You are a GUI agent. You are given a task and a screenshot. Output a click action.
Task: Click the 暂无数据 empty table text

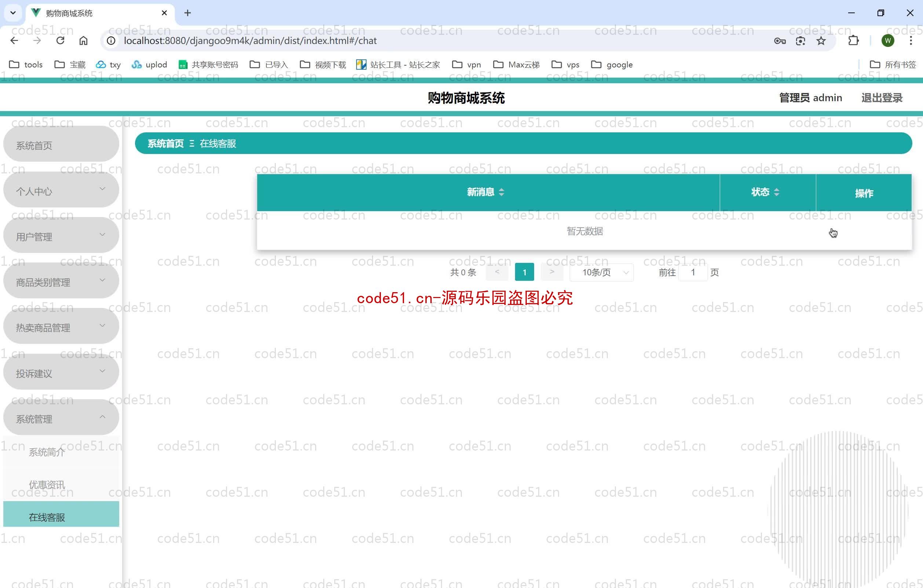coord(584,231)
